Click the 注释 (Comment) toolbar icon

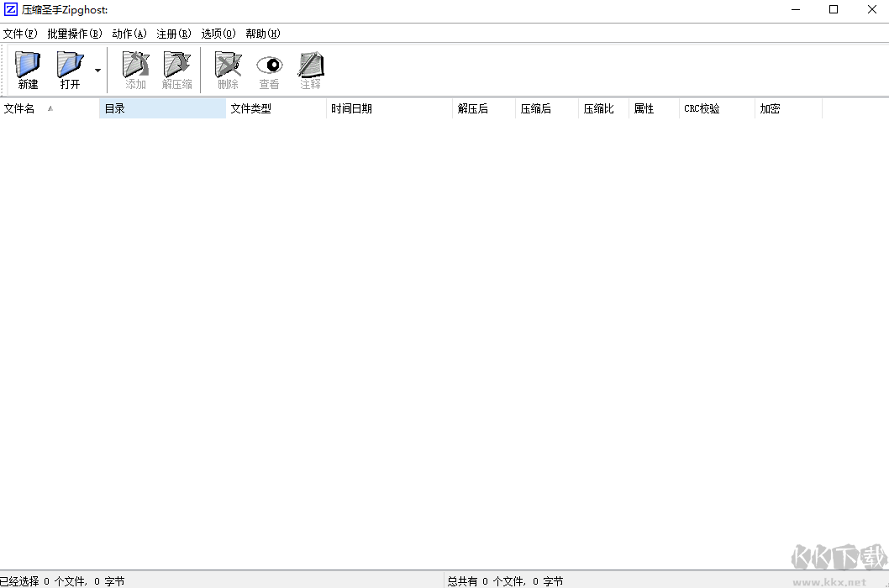[310, 69]
